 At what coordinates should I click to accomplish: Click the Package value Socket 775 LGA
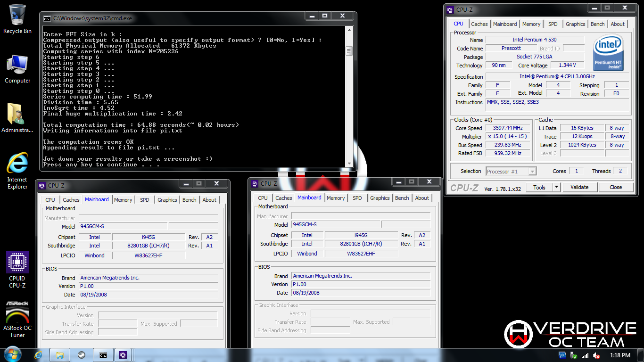(535, 57)
